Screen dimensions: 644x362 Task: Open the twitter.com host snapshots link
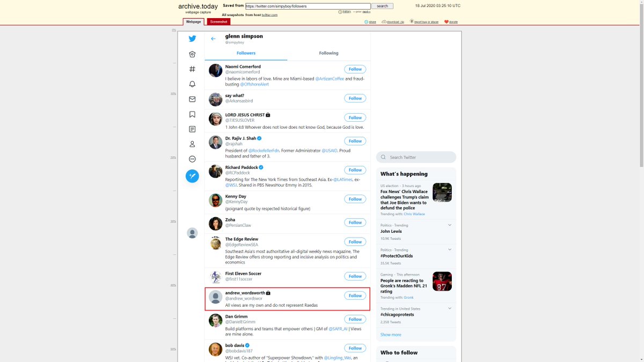(x=269, y=15)
